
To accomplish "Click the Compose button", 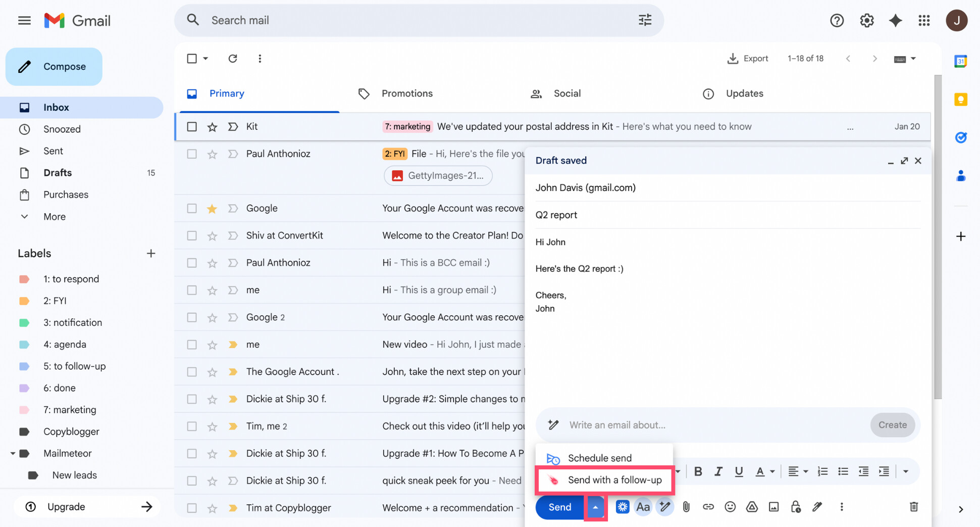I will click(54, 66).
